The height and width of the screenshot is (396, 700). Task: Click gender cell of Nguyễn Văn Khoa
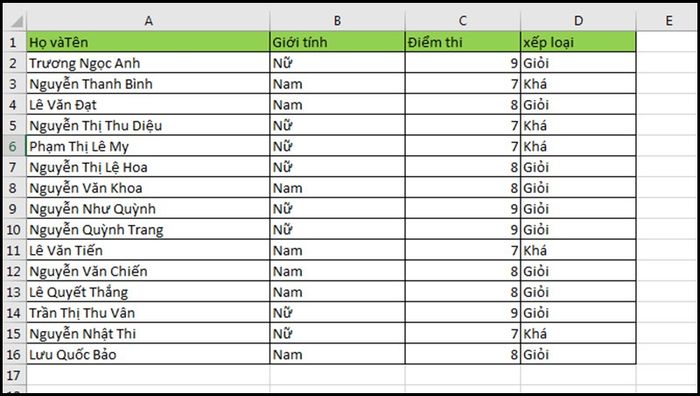pos(337,188)
